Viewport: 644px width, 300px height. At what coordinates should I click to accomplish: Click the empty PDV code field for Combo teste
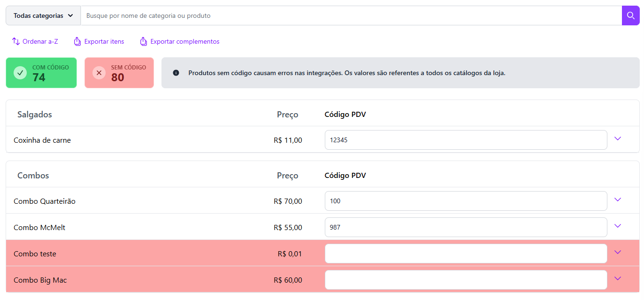point(466,254)
